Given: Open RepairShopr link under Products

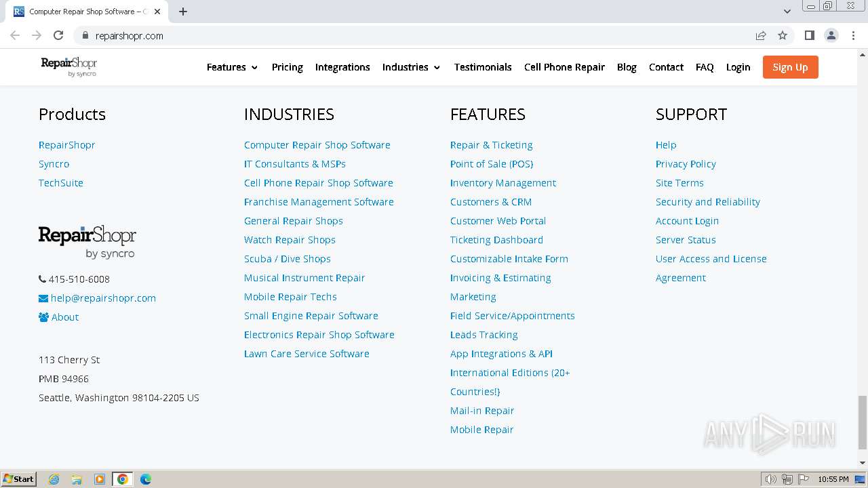Looking at the screenshot, I should click(x=66, y=145).
